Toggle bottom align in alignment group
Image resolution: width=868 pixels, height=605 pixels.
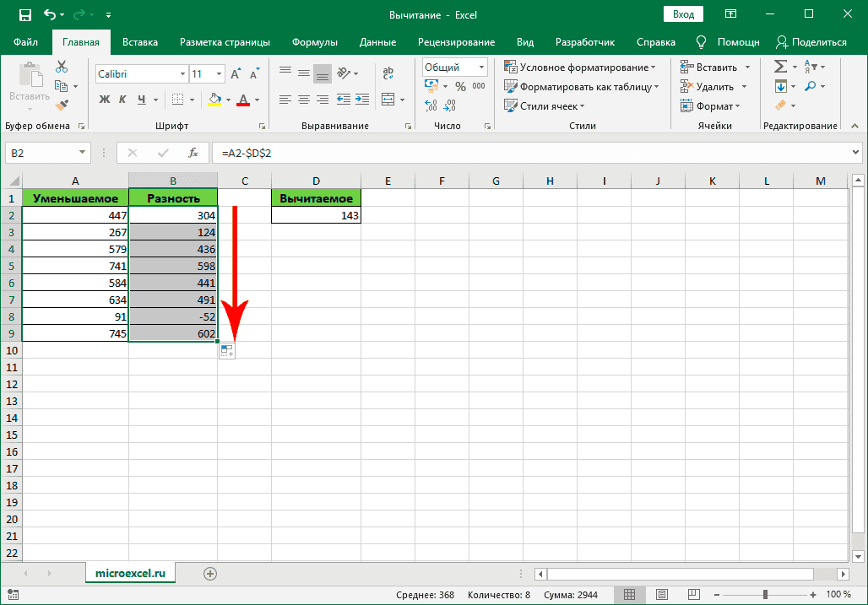tap(322, 73)
